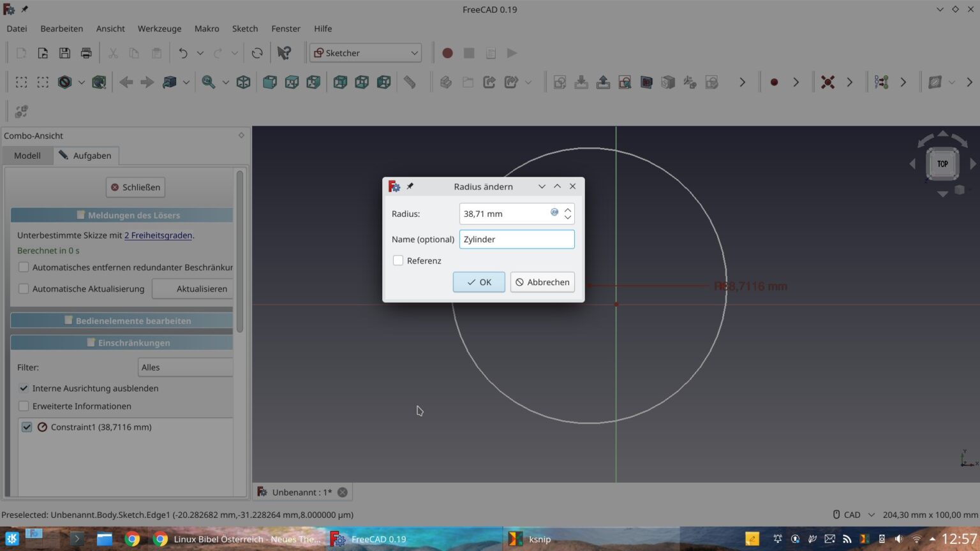Click the Fit all magnifier icon

[x=207, y=82]
